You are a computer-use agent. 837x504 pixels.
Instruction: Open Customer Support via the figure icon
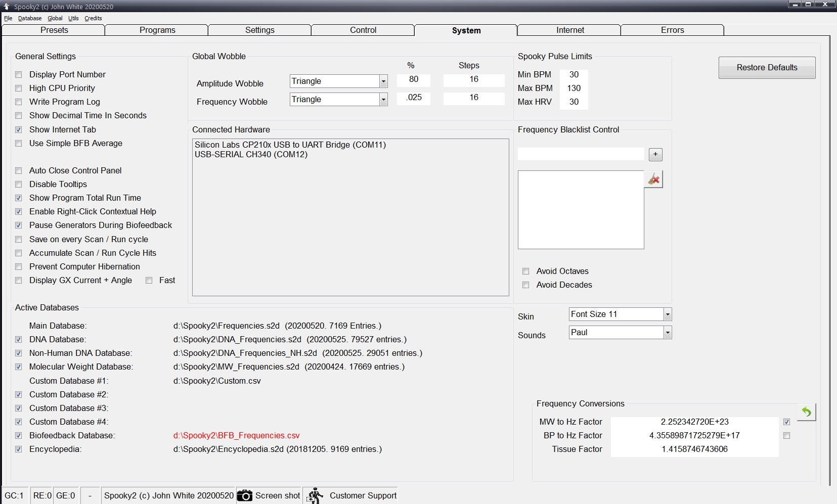click(x=316, y=495)
